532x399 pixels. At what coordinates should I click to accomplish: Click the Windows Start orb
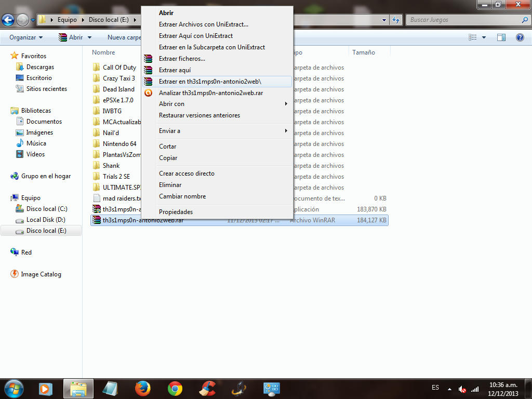point(14,388)
